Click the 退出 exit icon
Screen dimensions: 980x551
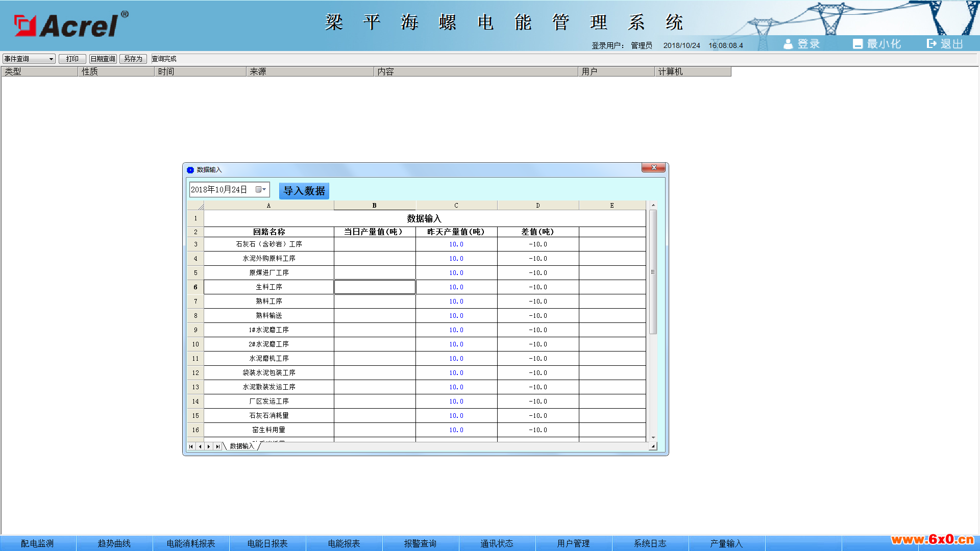tap(932, 44)
